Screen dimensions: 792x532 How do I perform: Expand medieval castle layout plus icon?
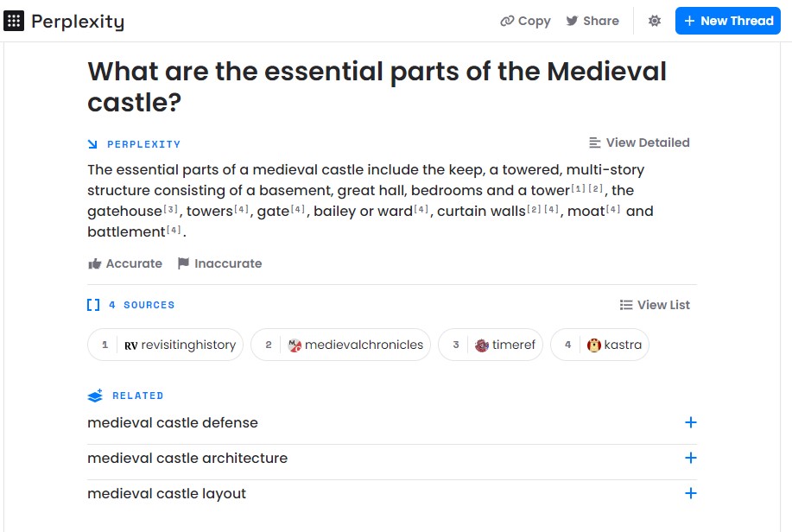(690, 493)
